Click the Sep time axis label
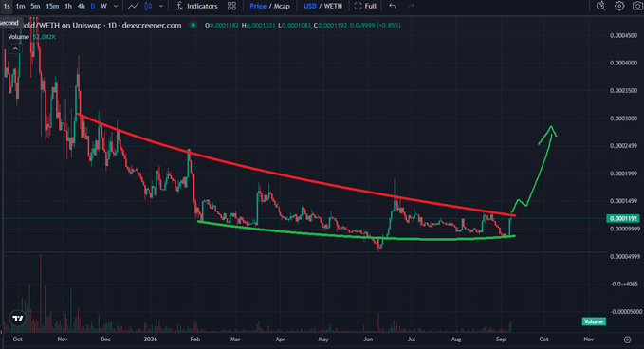 click(x=500, y=340)
